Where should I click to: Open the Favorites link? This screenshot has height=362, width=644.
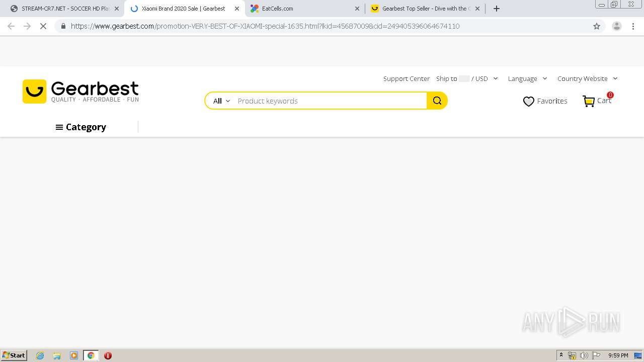[x=552, y=101]
